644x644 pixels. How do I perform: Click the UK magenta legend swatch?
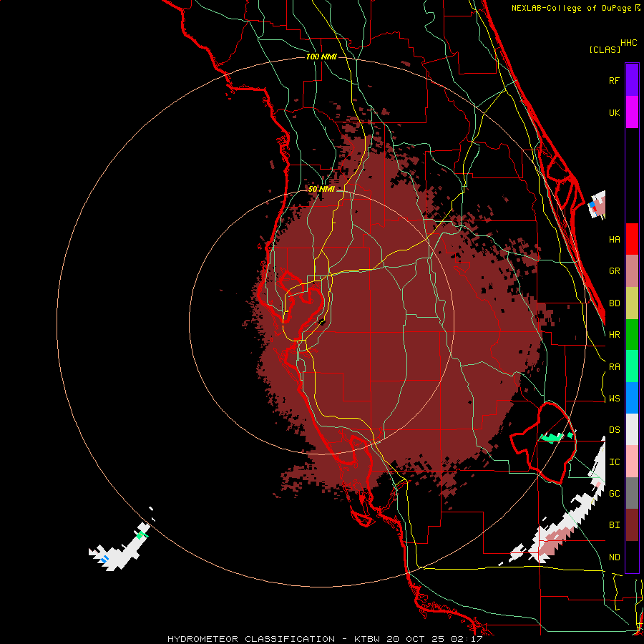point(632,112)
